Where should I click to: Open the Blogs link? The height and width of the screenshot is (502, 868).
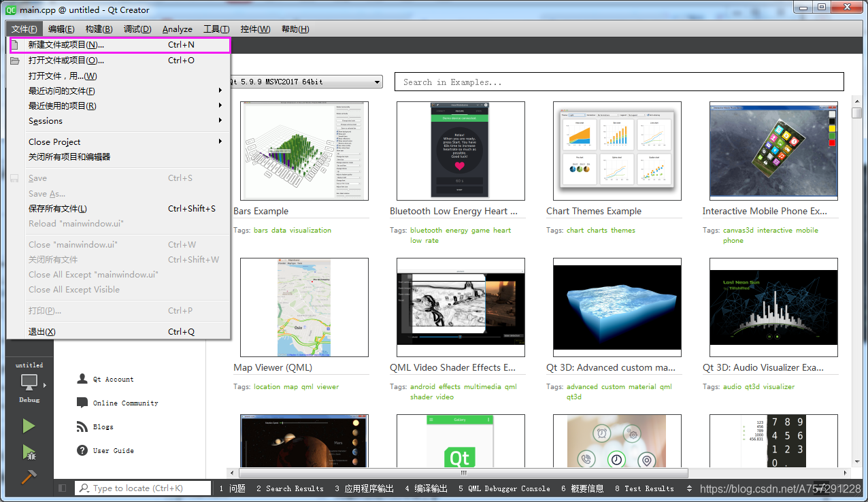coord(95,426)
